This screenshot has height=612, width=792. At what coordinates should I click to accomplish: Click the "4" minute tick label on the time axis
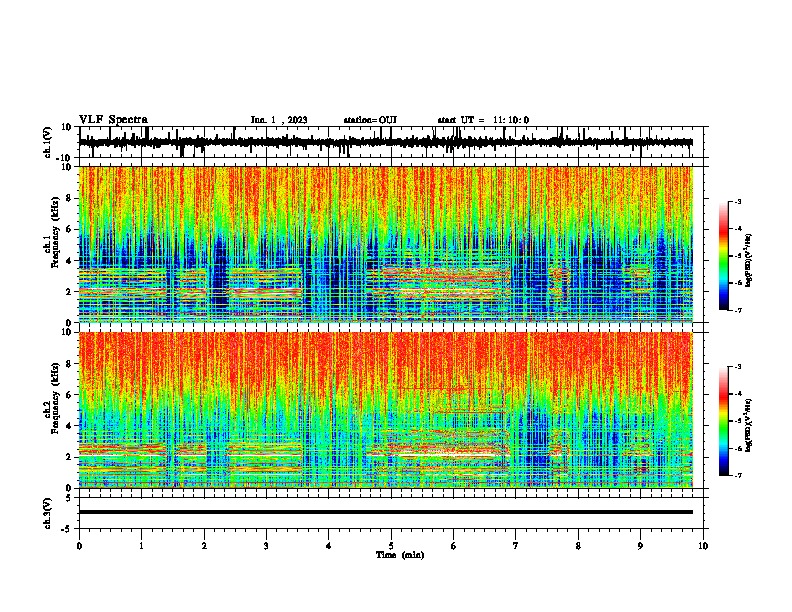click(x=329, y=546)
